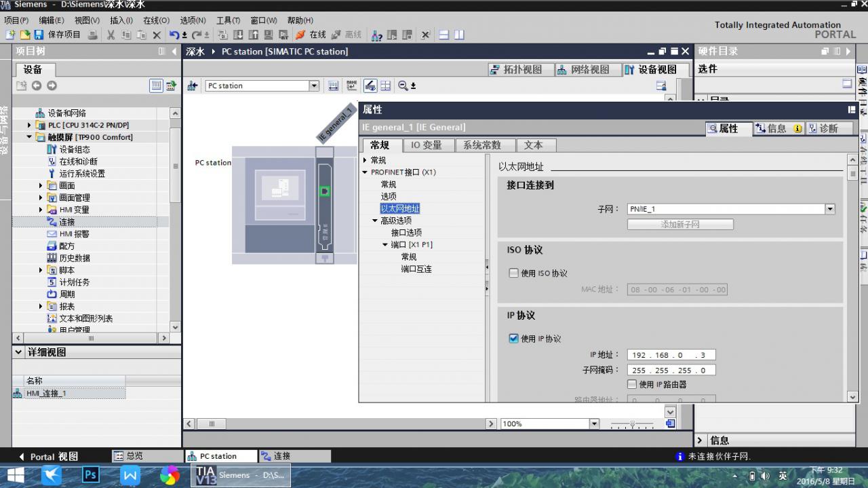Click the split editor horizontally icon
Viewport: 868px width, 488px height.
tap(443, 35)
